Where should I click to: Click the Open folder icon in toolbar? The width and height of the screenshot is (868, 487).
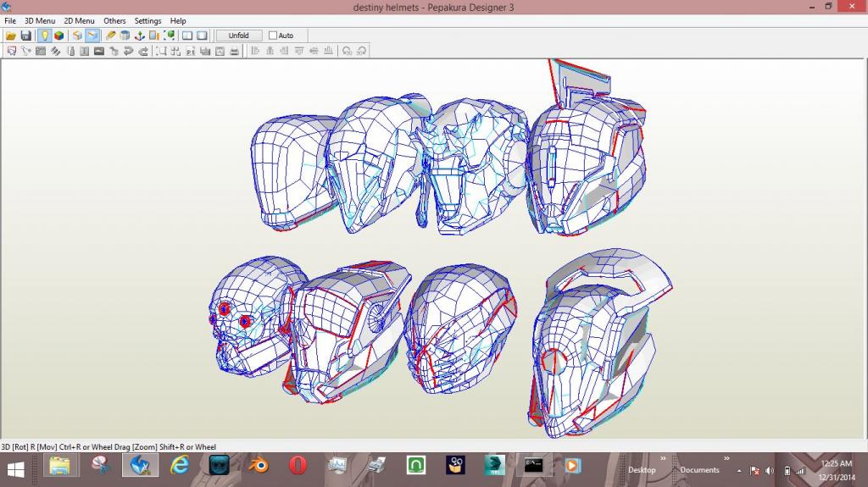point(11,36)
